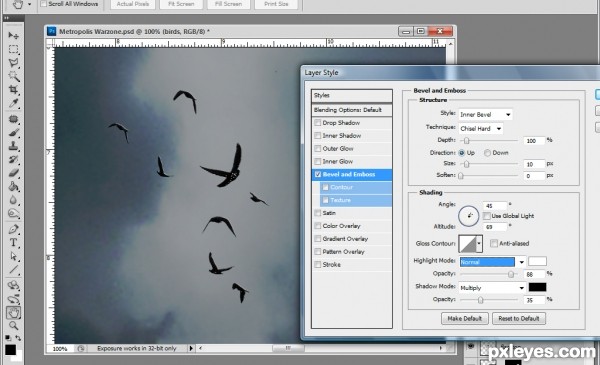This screenshot has width=600, height=365.
Task: Click the Angle value field
Action: (x=495, y=206)
